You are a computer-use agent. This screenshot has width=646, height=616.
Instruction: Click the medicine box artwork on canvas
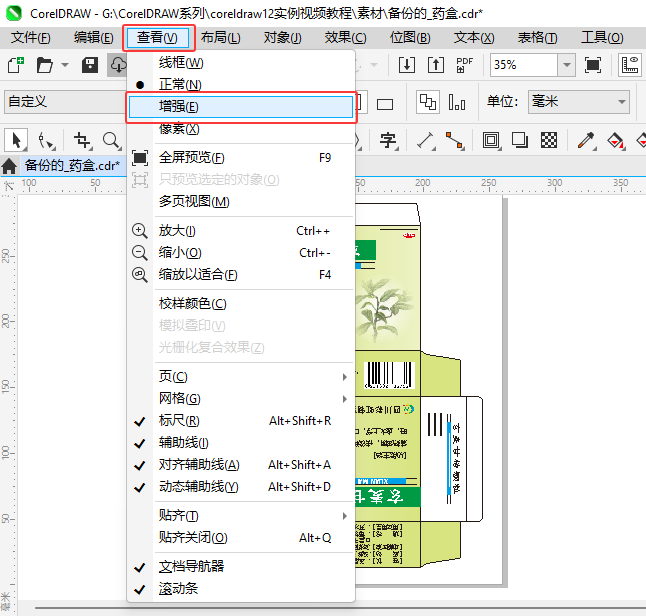pyautogui.click(x=418, y=385)
